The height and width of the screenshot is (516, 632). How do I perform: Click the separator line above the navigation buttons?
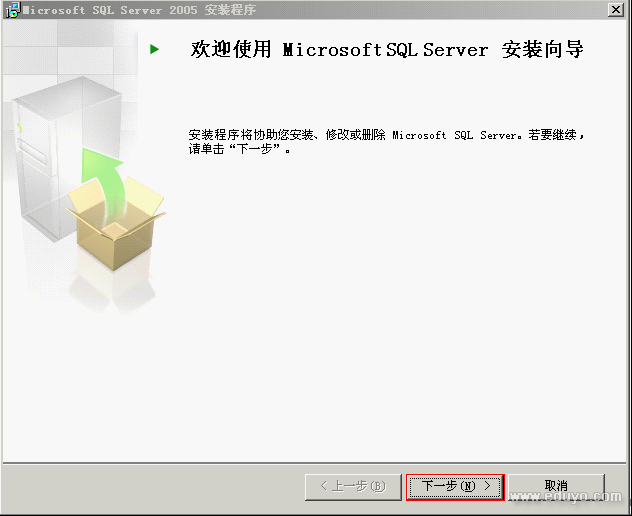pos(316,463)
